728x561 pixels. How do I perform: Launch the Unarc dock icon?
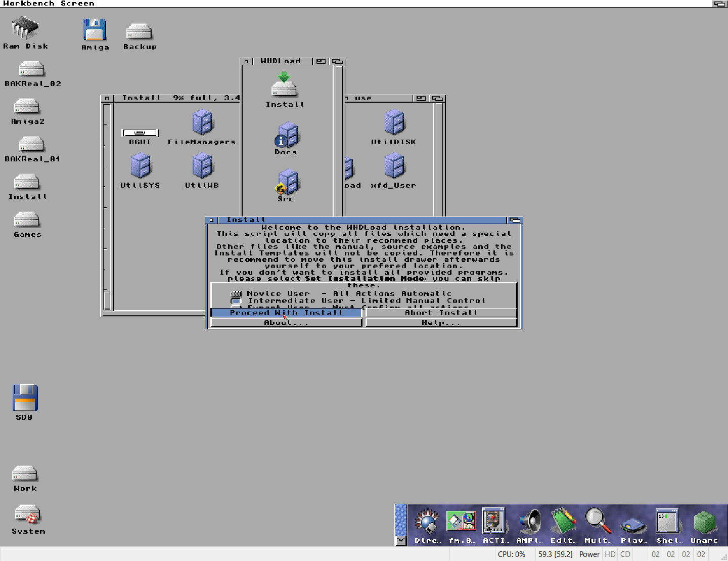[x=704, y=523]
